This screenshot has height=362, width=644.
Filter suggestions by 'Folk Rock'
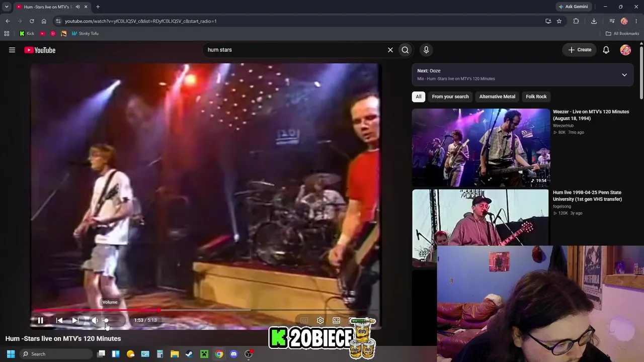click(536, 97)
